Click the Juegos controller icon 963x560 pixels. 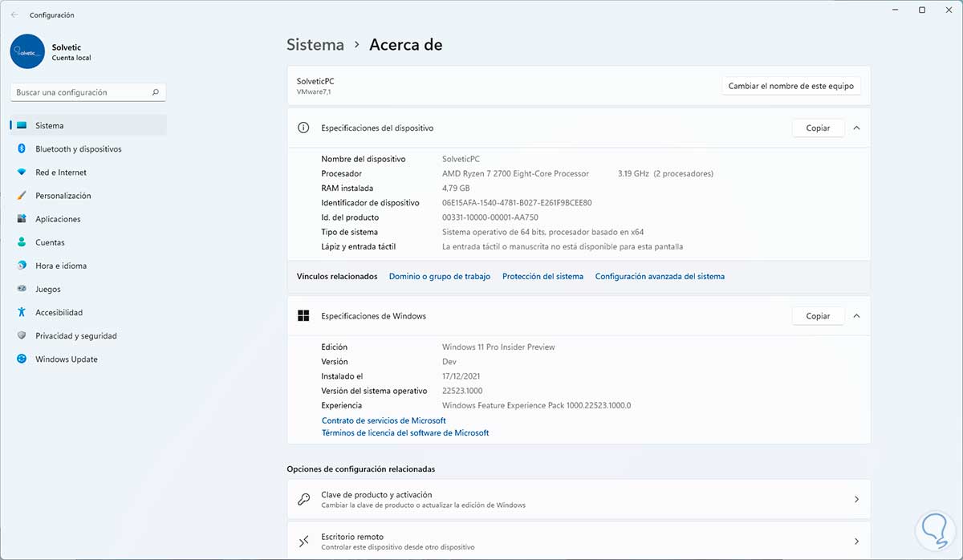coord(21,289)
